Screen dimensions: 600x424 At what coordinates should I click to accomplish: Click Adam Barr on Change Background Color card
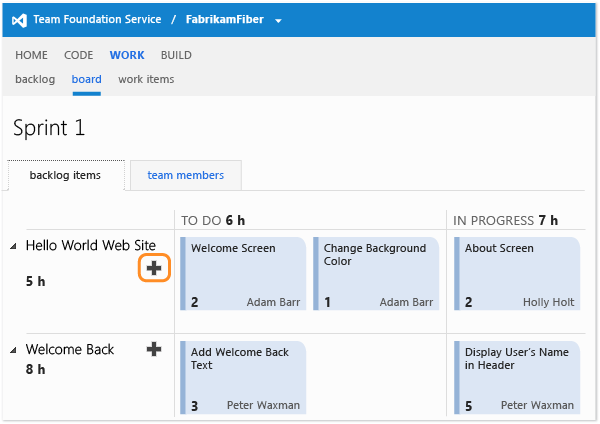point(406,302)
